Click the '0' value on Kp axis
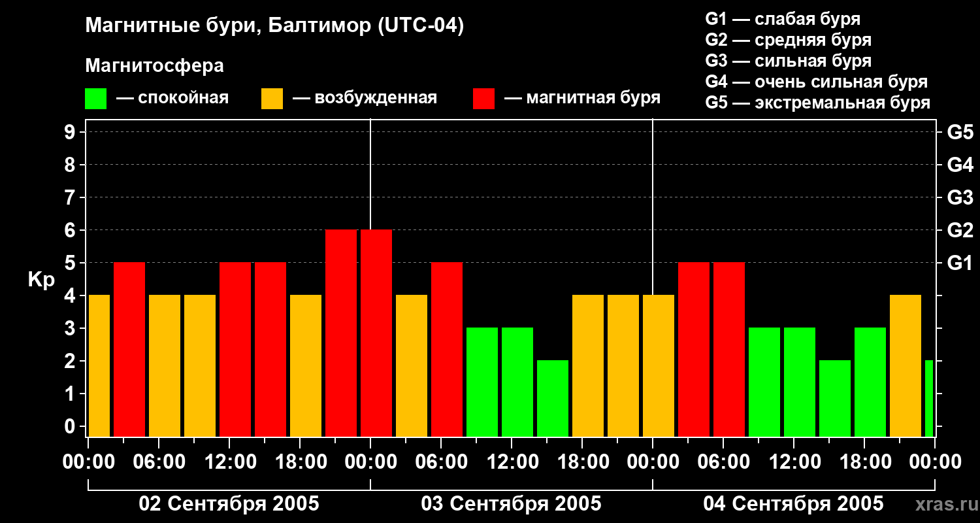 point(71,426)
